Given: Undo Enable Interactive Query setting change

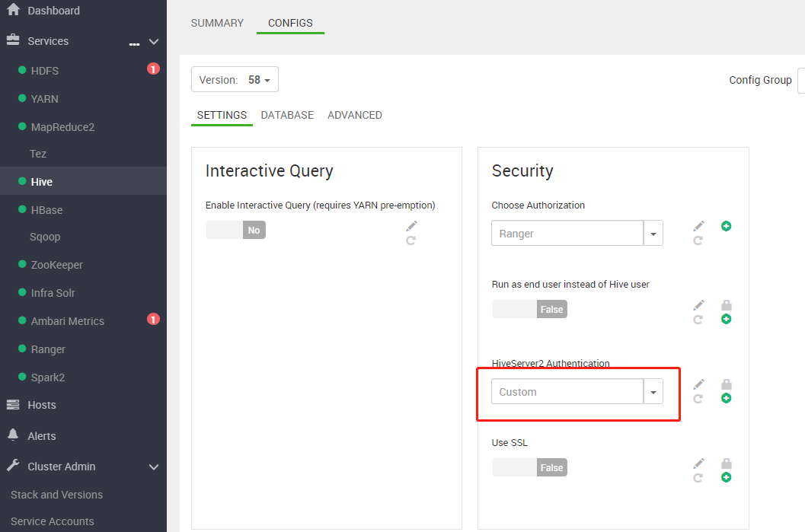Looking at the screenshot, I should pyautogui.click(x=410, y=240).
